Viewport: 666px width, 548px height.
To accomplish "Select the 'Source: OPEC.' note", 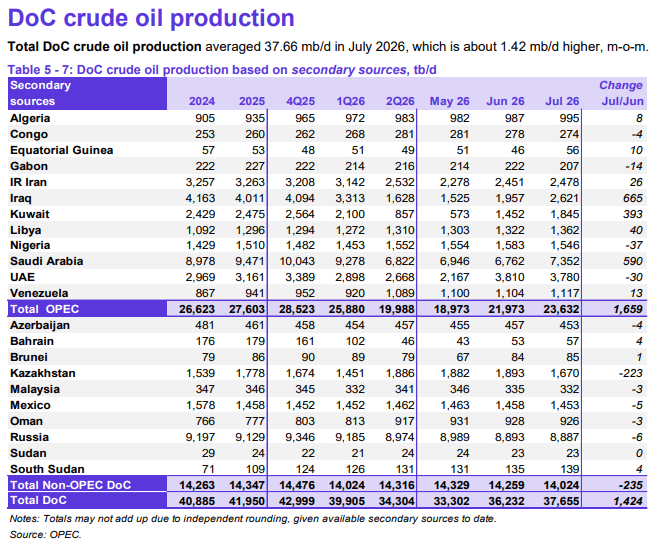I will coord(45,534).
